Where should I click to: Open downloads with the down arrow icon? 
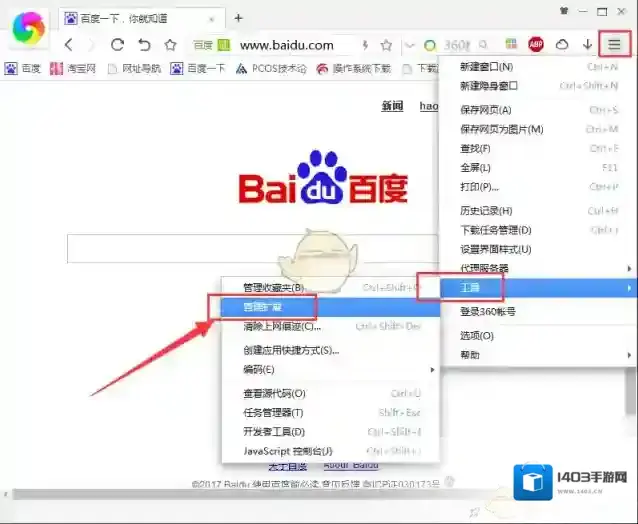coord(587,44)
